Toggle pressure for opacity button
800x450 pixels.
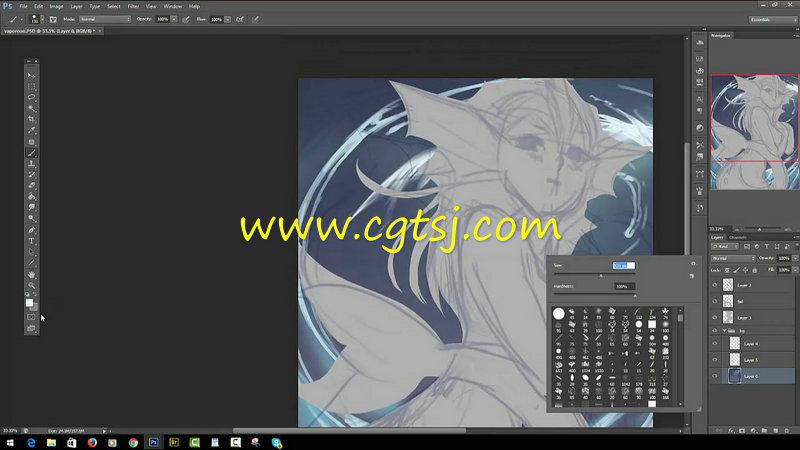coord(186,19)
